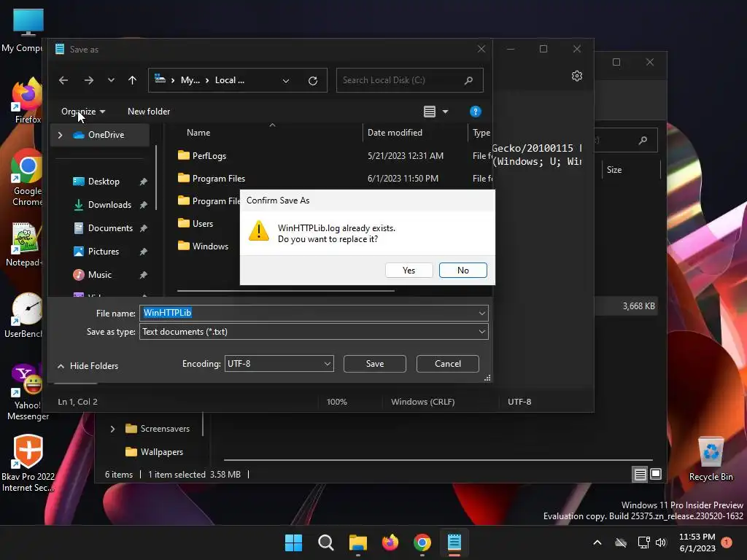Click the Size column header in File Explorer
Screen dimensions: 747x560
[614, 170]
